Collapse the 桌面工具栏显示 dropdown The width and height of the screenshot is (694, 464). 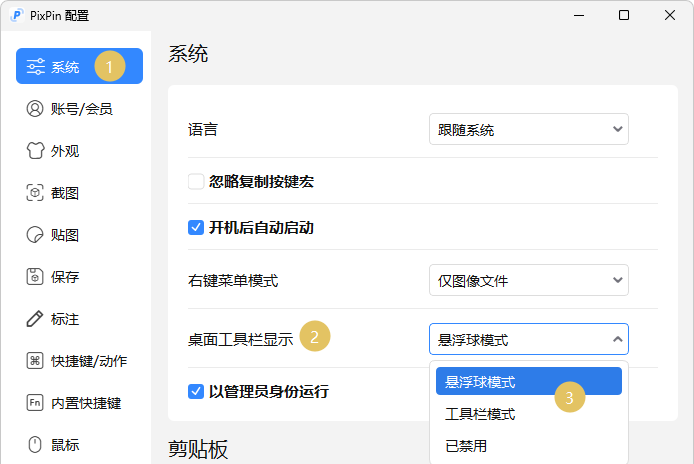(x=529, y=339)
